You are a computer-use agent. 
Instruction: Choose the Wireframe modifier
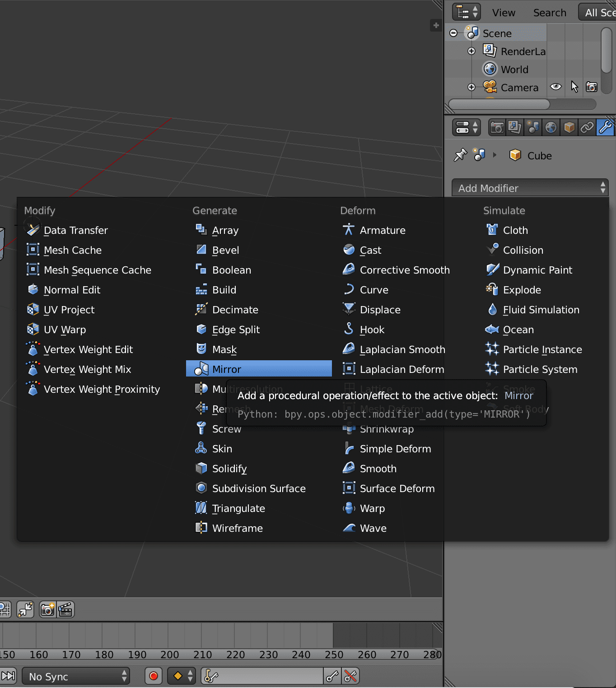(259, 528)
